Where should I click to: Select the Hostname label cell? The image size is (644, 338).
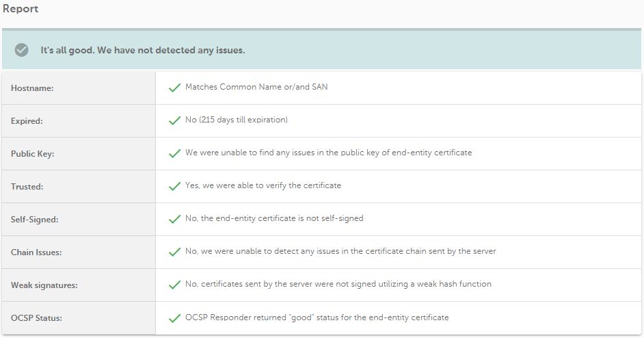[x=79, y=88]
